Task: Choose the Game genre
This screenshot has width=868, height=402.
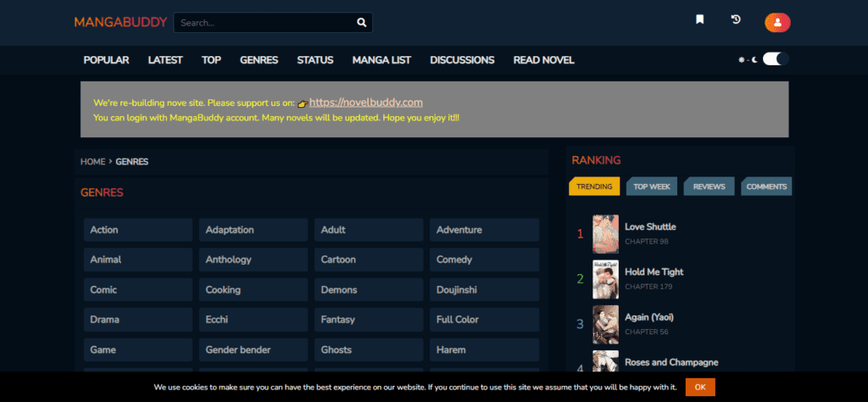Action: [138, 350]
